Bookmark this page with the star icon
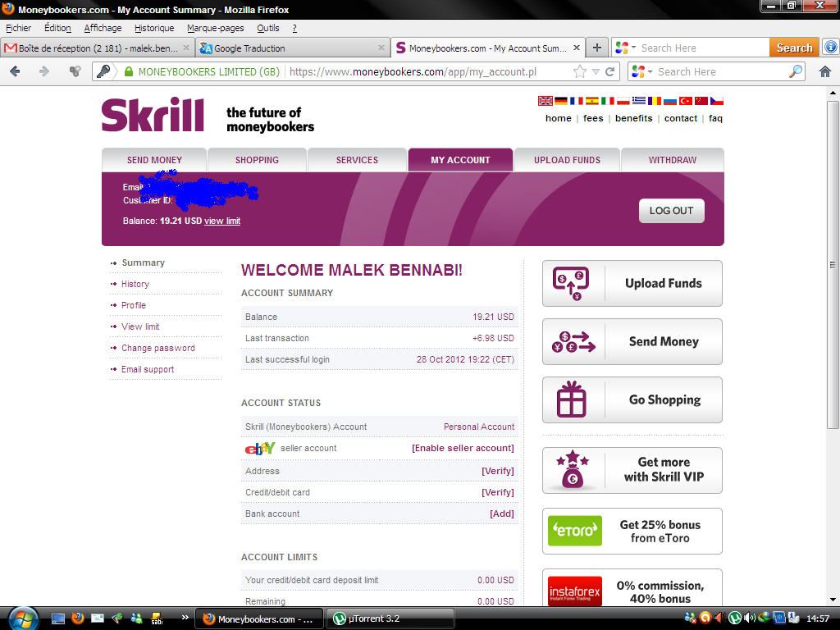Viewport: 840px width, 630px height. [x=579, y=72]
